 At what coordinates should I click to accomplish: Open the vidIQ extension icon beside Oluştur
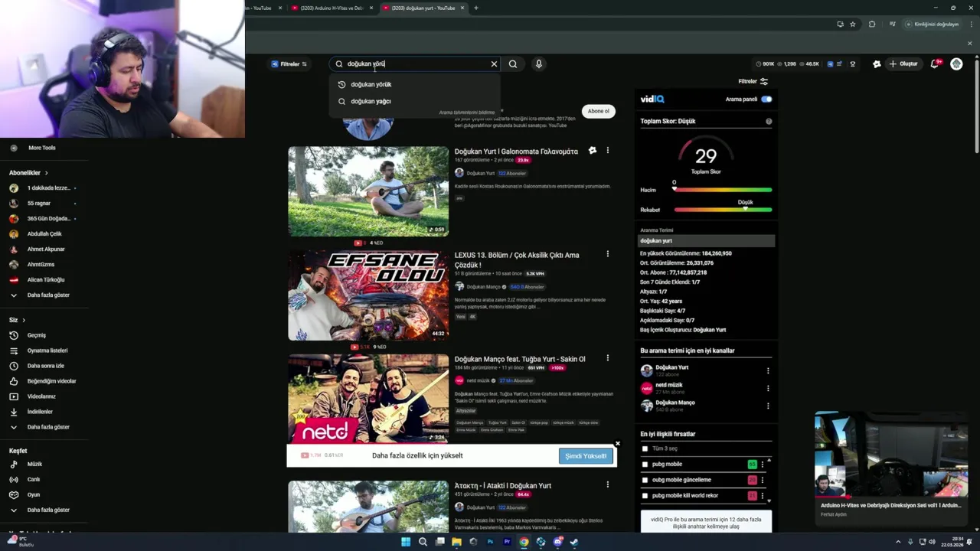(x=877, y=64)
